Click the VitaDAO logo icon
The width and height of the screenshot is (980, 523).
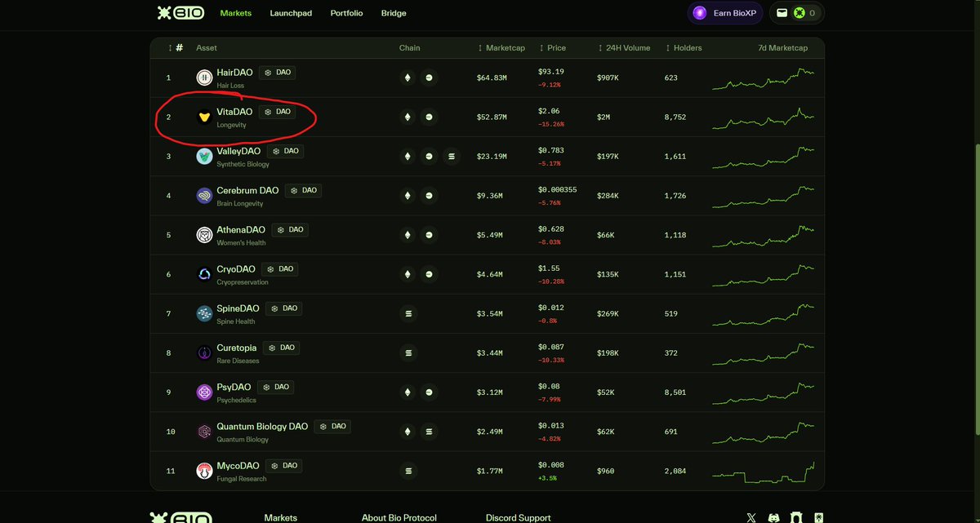(x=204, y=117)
